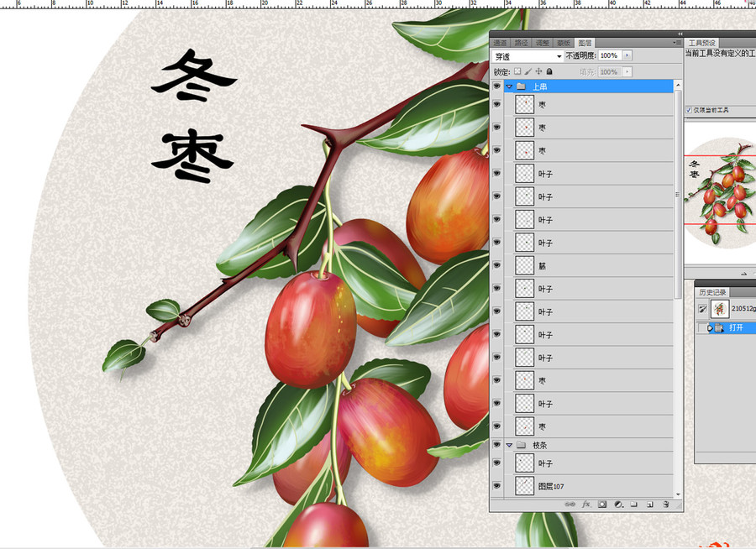Click the layers panel scrollbar thumb

[679, 195]
